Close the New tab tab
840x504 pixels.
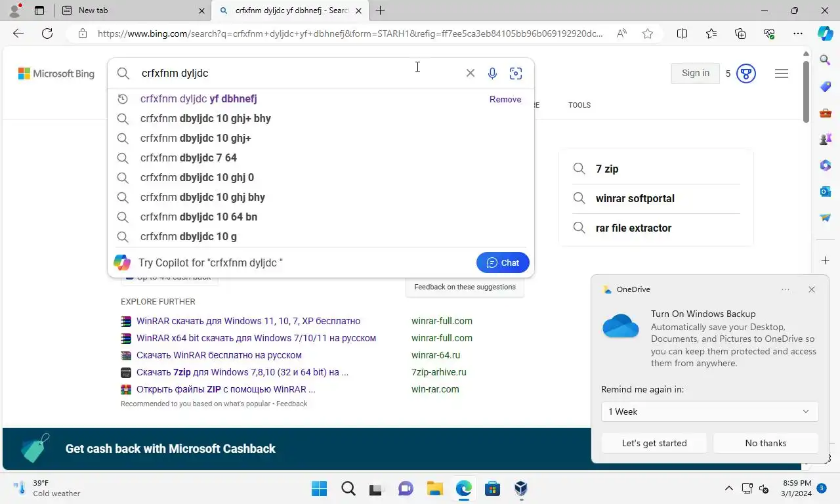[201, 10]
